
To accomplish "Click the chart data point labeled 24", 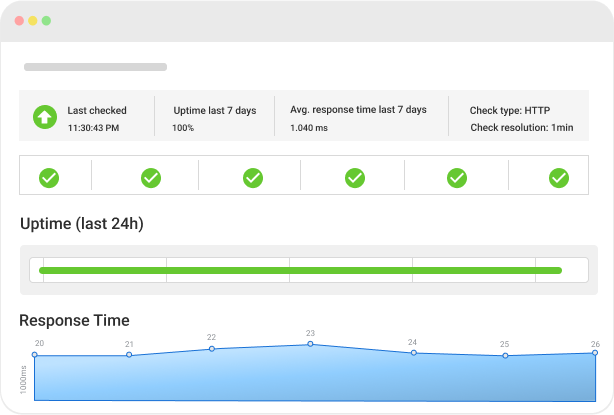I will click(x=413, y=353).
